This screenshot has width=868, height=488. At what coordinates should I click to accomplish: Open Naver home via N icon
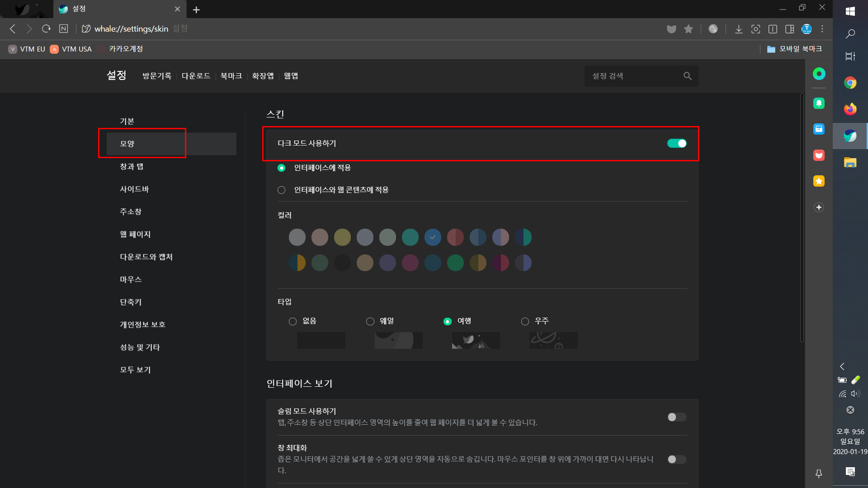click(x=64, y=29)
